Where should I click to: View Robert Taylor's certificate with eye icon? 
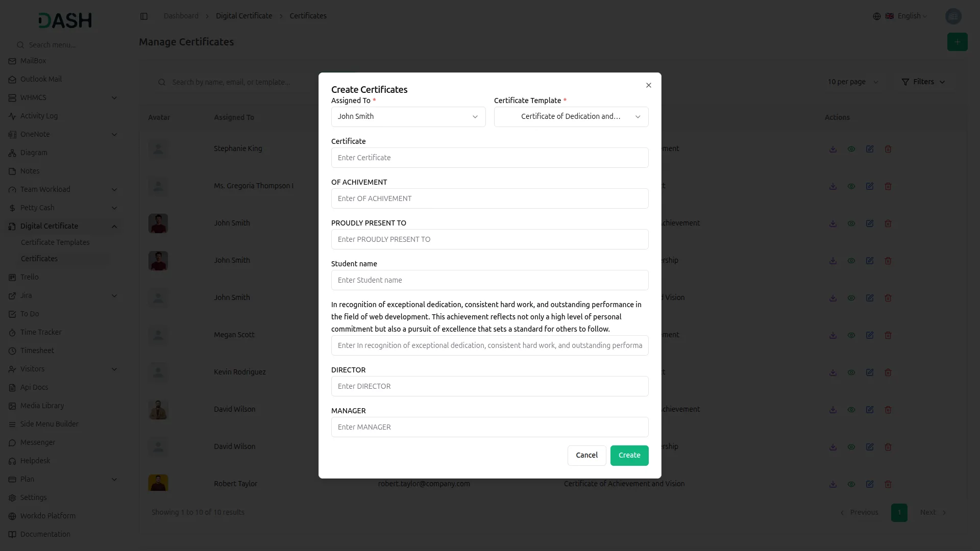[x=851, y=484]
